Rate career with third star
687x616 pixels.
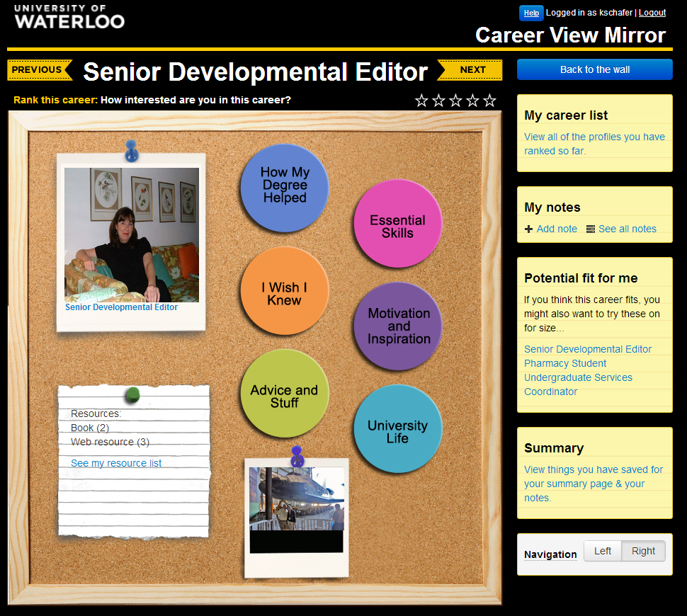[x=455, y=101]
